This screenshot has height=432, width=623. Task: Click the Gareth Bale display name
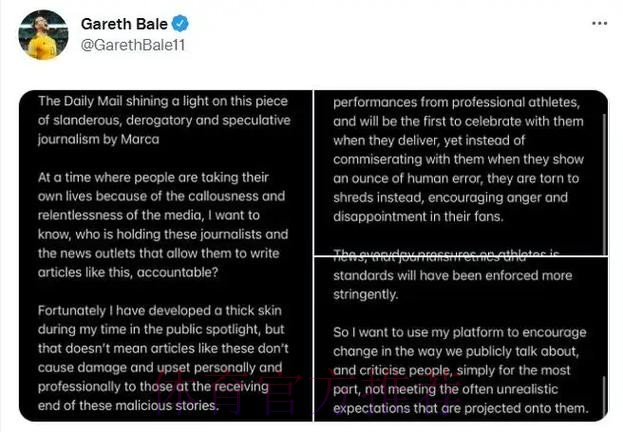[124, 24]
